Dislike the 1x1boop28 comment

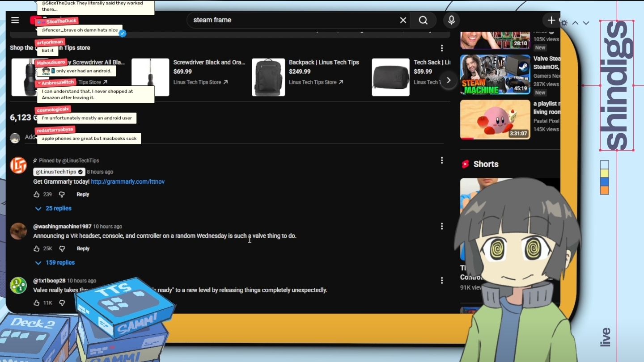coord(62,303)
